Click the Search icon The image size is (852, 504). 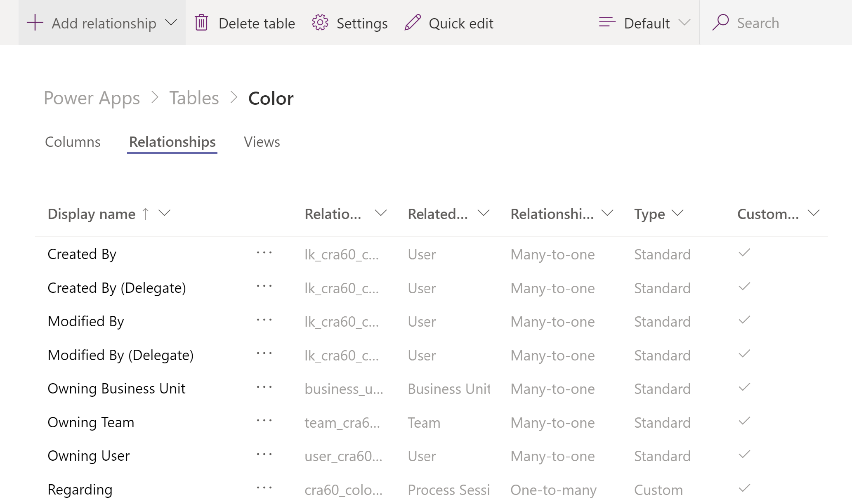pos(721,22)
